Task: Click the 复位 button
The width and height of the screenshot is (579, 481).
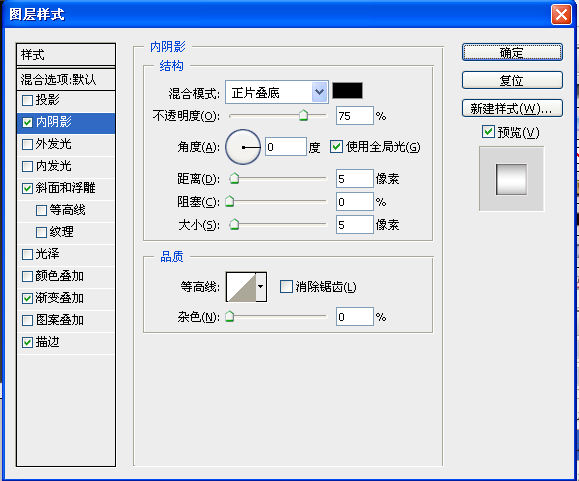Action: pyautogui.click(x=512, y=80)
